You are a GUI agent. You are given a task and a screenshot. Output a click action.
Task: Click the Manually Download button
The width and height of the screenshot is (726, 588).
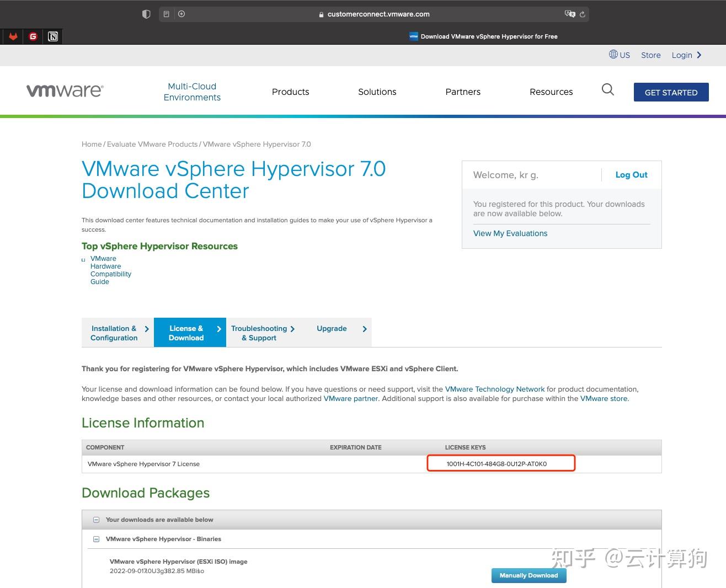[x=528, y=575]
